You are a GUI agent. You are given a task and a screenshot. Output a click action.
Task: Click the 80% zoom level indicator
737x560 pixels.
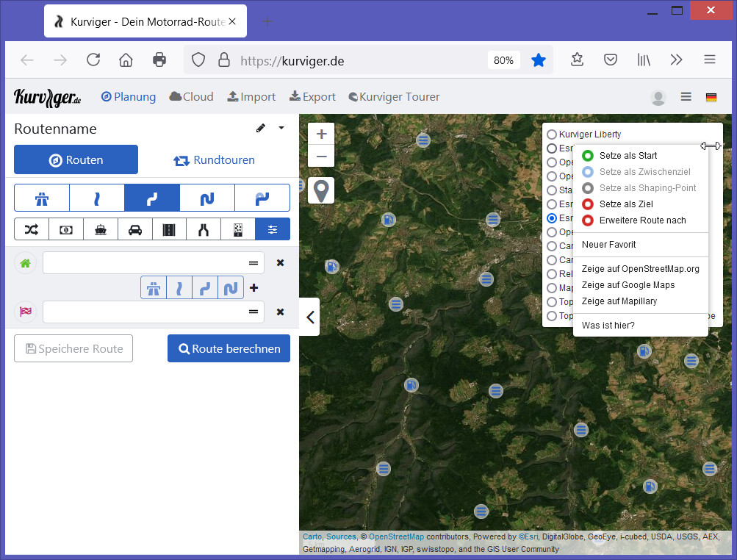503,60
